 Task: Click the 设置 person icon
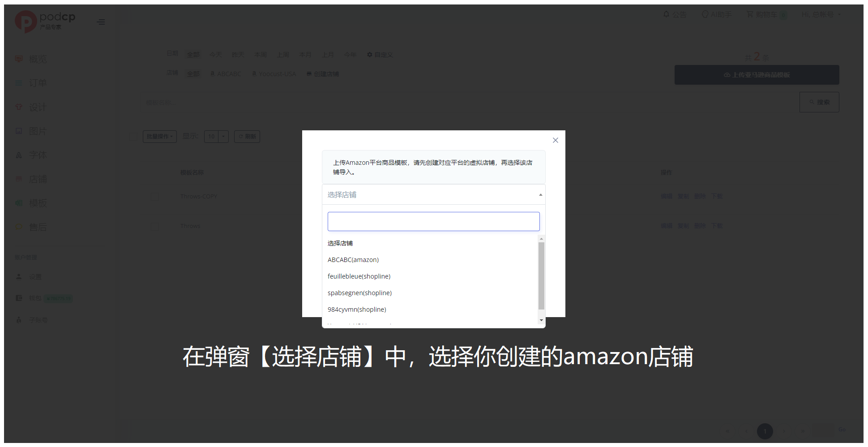point(19,276)
